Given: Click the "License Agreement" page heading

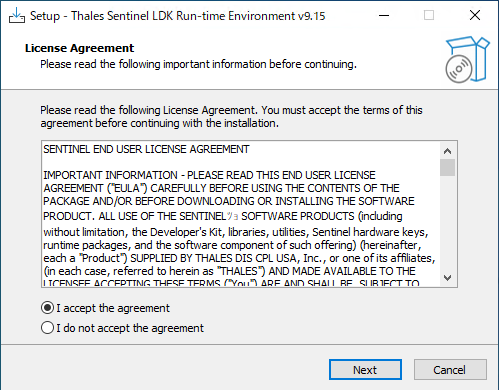Looking at the screenshot, I should 79,48.
